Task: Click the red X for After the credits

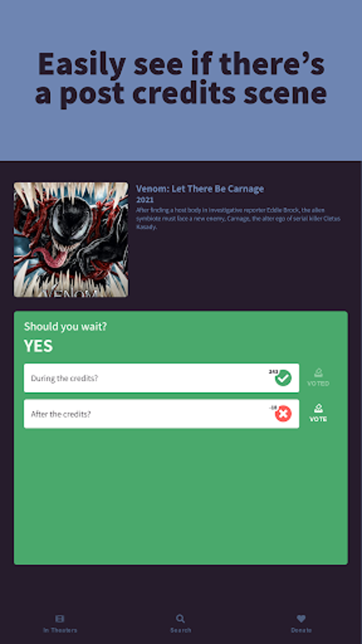Action: click(283, 413)
